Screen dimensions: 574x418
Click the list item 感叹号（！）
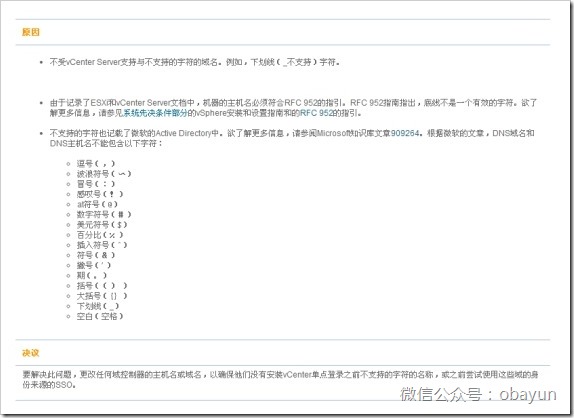pyautogui.click(x=100, y=194)
